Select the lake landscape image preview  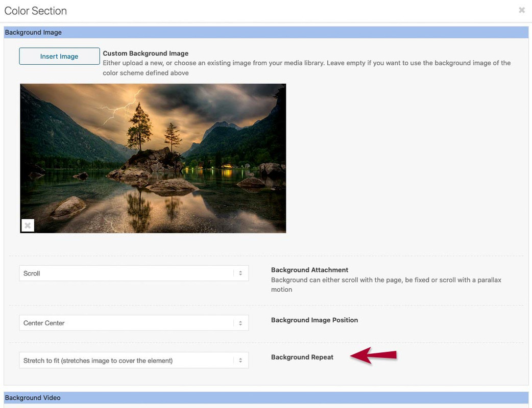153,158
